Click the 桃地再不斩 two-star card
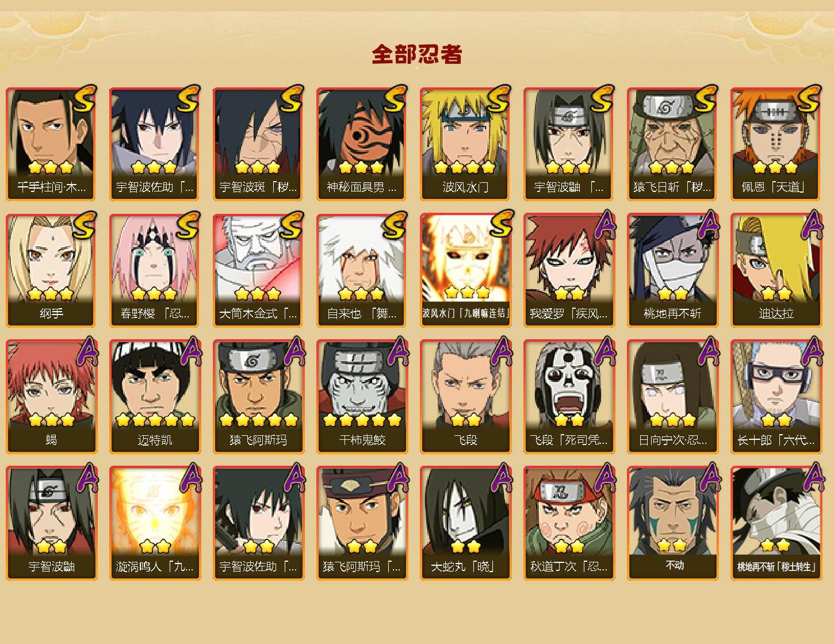This screenshot has width=834, height=644. [672, 270]
